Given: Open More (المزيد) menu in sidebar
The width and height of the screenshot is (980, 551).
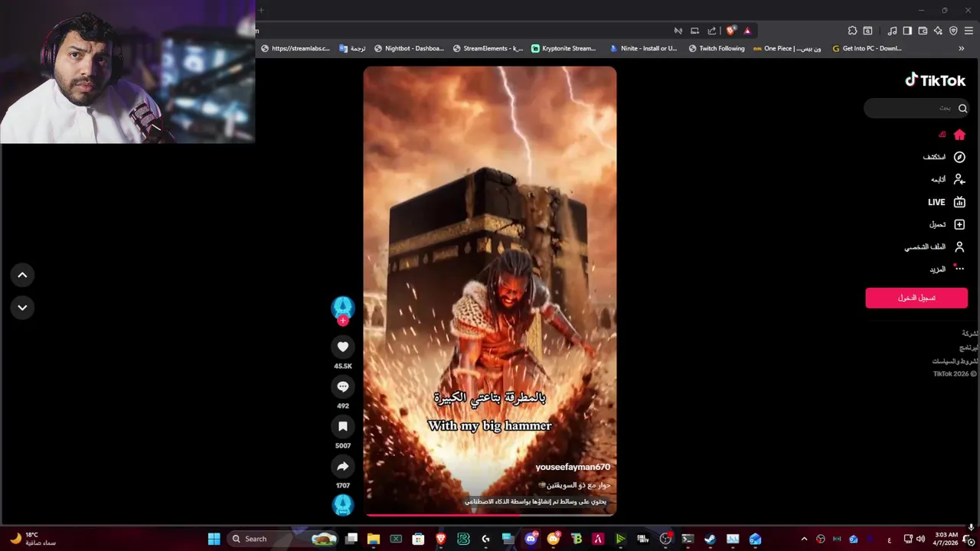Looking at the screenshot, I should coord(948,269).
